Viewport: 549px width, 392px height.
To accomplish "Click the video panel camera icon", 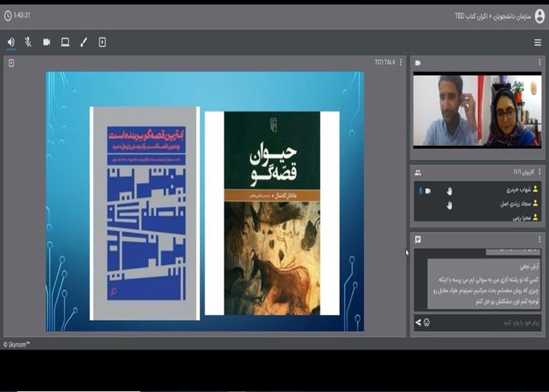I will (x=418, y=63).
